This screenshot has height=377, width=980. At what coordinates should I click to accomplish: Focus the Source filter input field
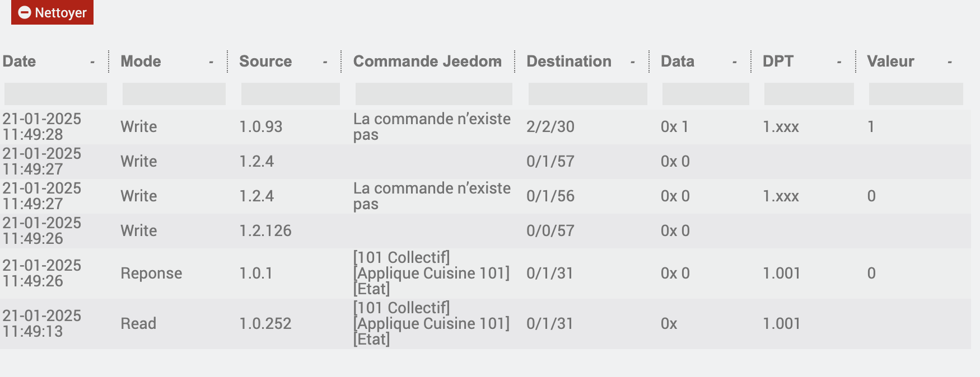click(291, 94)
